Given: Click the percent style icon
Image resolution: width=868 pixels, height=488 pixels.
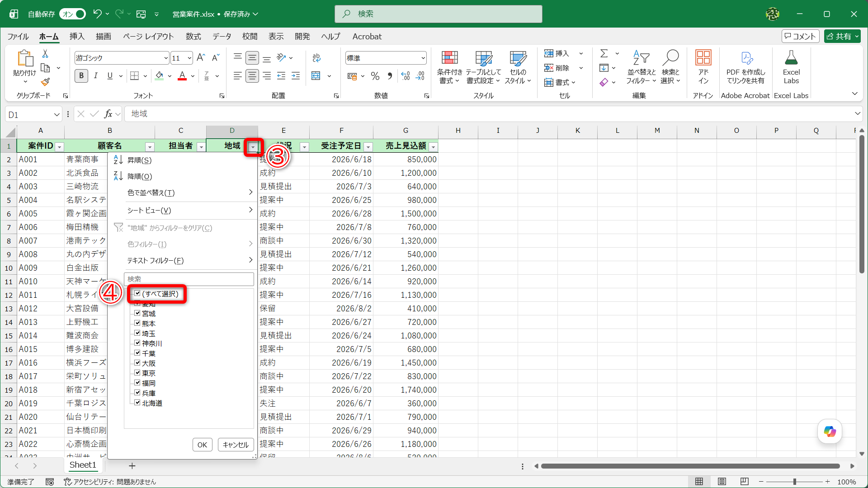Looking at the screenshot, I should pyautogui.click(x=375, y=76).
